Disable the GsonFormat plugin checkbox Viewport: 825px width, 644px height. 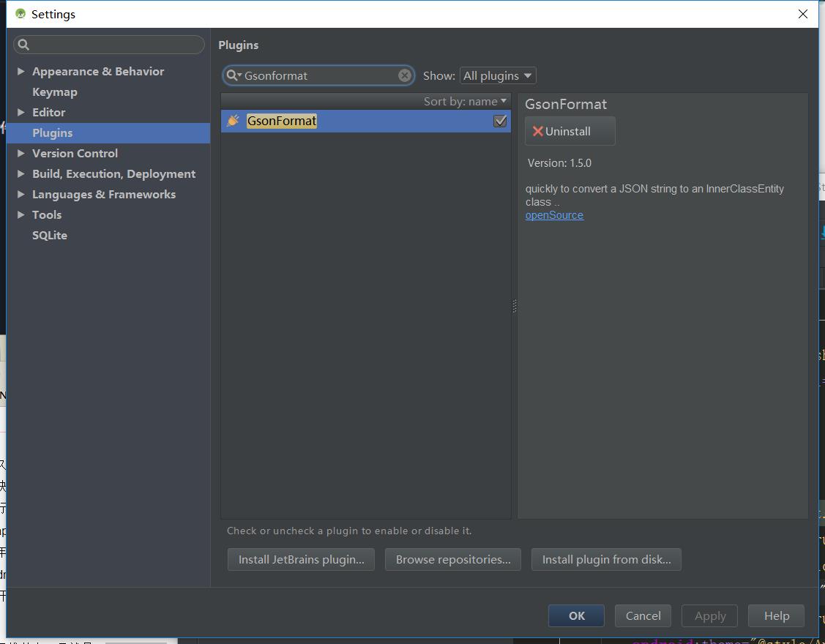pyautogui.click(x=500, y=121)
